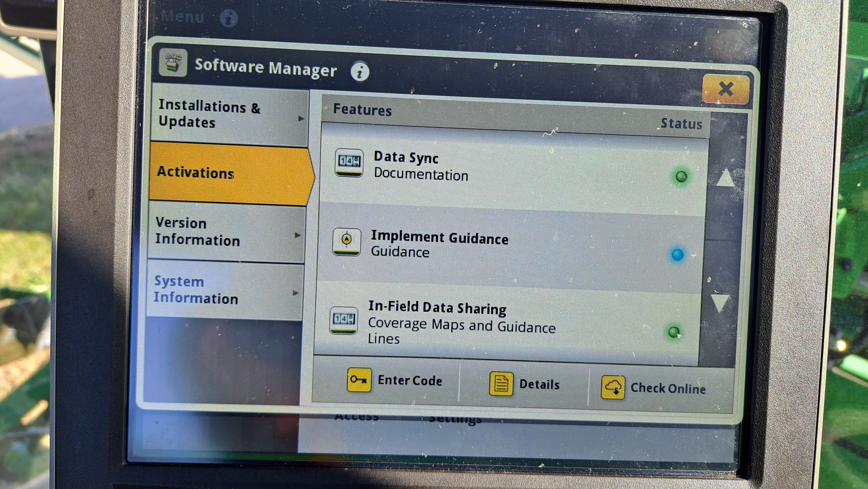
Task: Select the Data Sync Documentation row
Action: pos(514,170)
